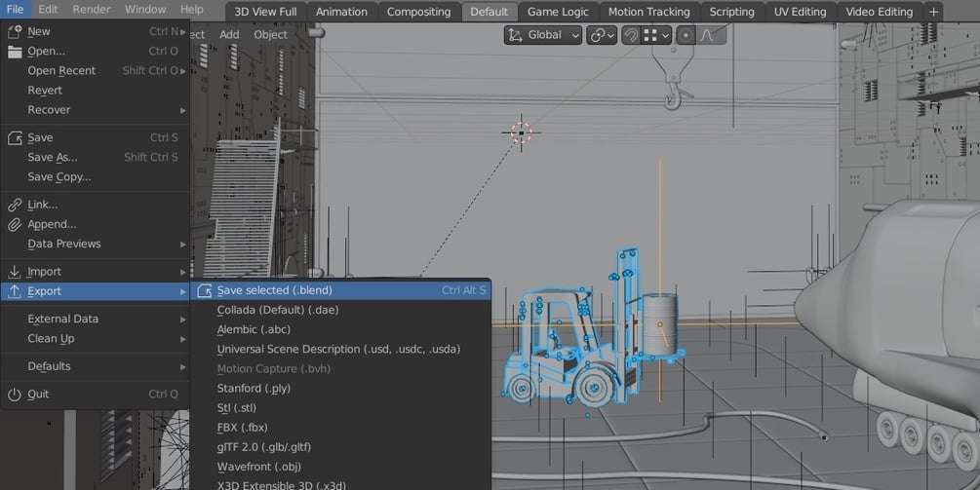Image resolution: width=980 pixels, height=490 pixels.
Task: Click the Append paperclip icon
Action: [x=15, y=224]
